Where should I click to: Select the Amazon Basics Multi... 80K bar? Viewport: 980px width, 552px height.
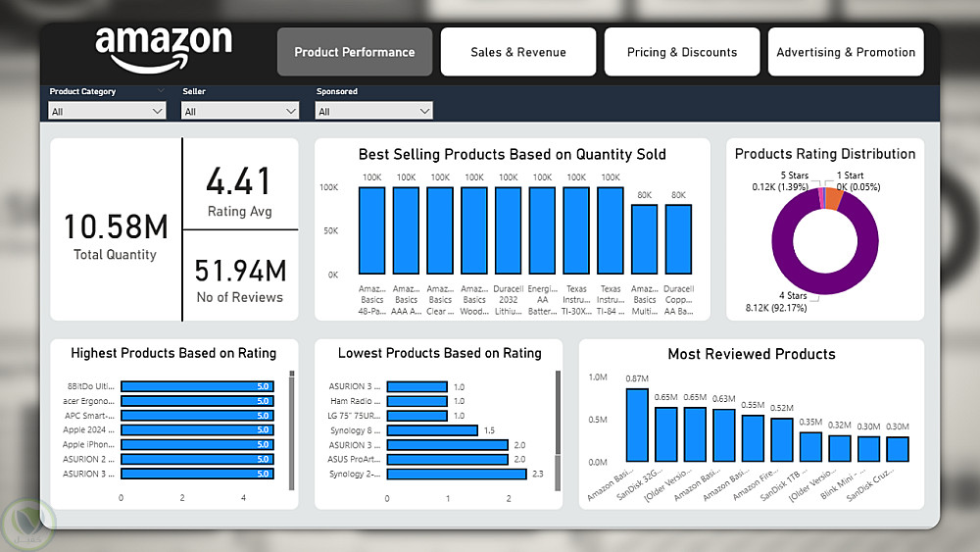(645, 239)
